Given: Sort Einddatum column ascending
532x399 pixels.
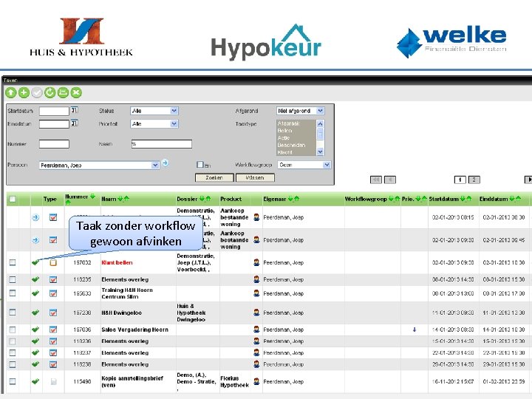Looking at the screenshot, I should pyautogui.click(x=519, y=199).
